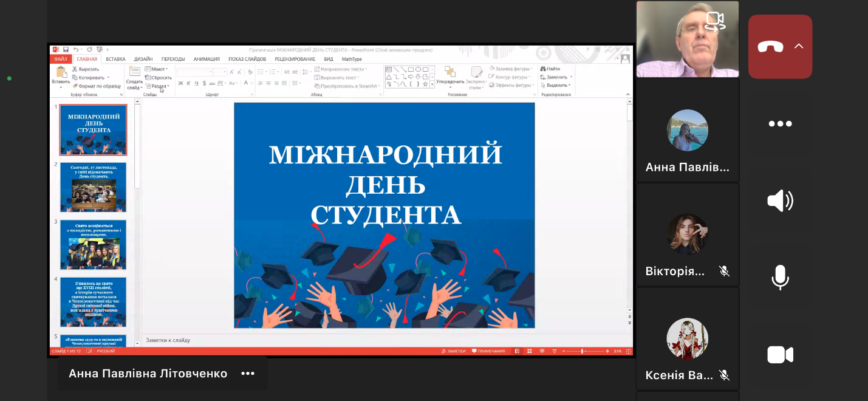Click the Вырезать (Cut) scissors tool
Image resolution: width=868 pixels, height=401 pixels.
click(x=85, y=69)
